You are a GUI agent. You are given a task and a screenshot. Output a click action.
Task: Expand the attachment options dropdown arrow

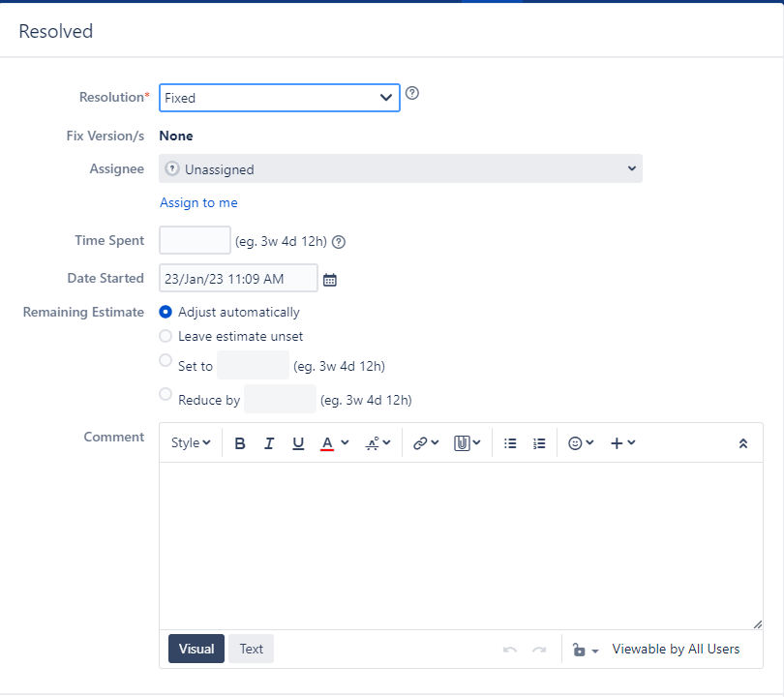pyautogui.click(x=477, y=442)
